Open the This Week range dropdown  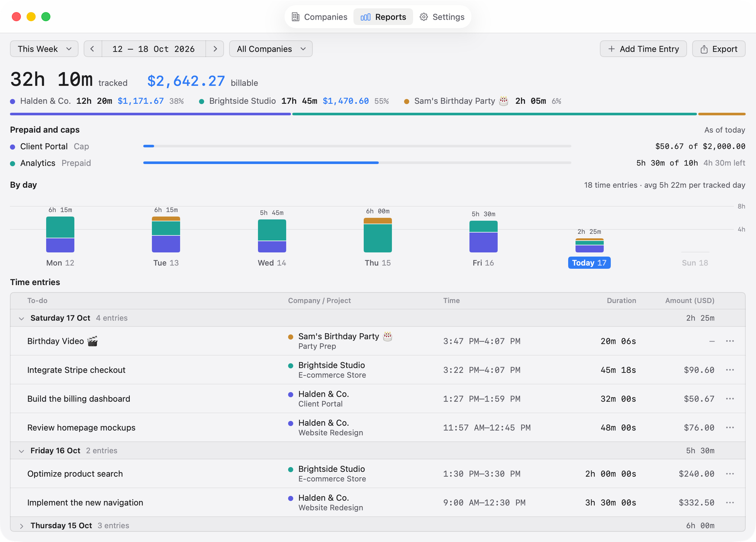click(x=44, y=49)
